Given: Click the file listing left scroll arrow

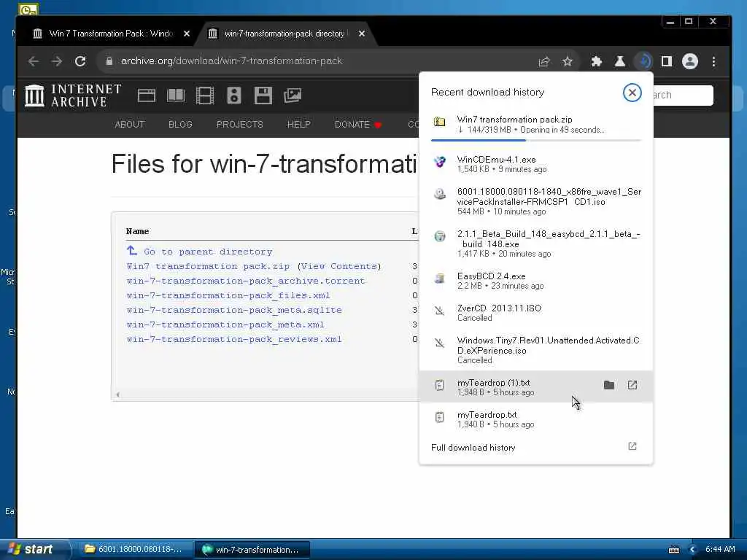Looking at the screenshot, I should click(x=117, y=394).
